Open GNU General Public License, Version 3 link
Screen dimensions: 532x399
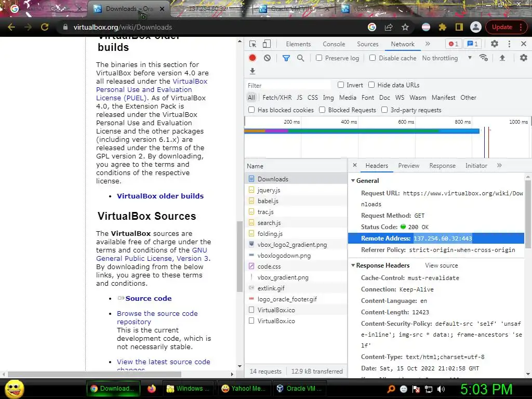pos(153,254)
